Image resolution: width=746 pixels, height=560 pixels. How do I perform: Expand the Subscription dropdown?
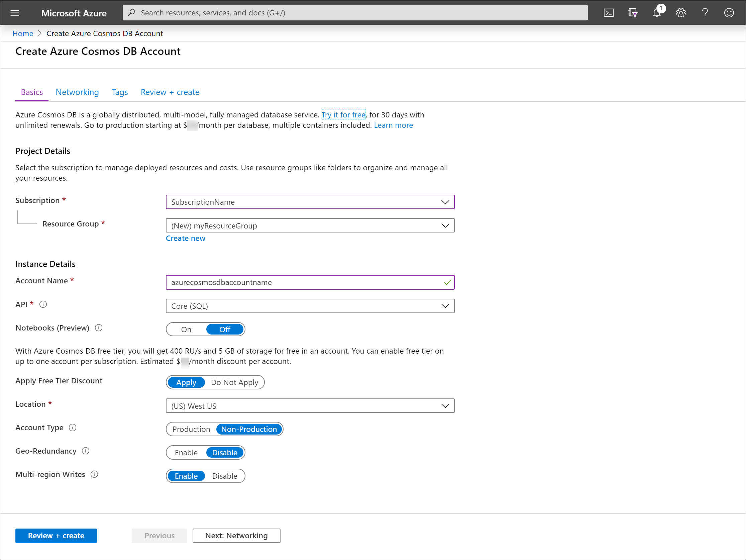click(x=310, y=202)
